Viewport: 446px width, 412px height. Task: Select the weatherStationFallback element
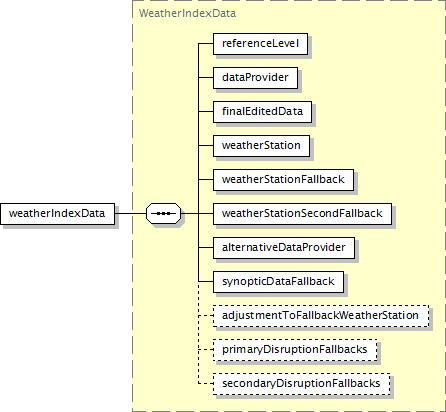(283, 180)
